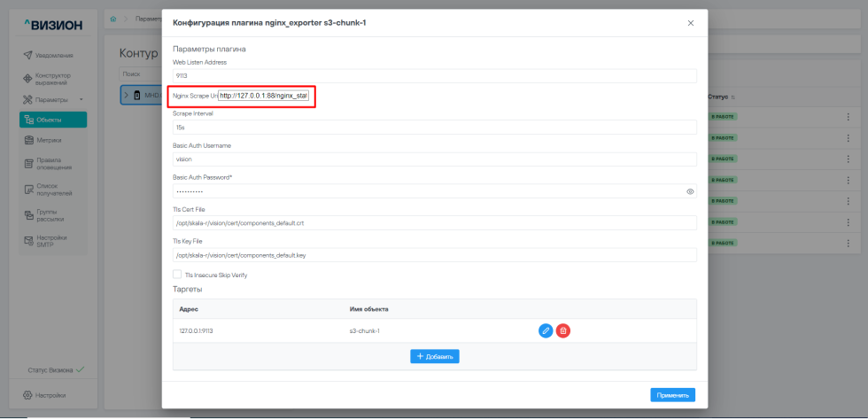Screen dimensions: 868x419
Task: Click the Имя объекта column header
Action: click(x=368, y=309)
